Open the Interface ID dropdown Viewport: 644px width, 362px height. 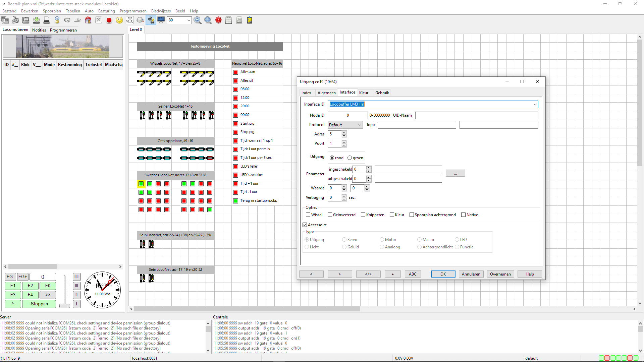pyautogui.click(x=535, y=105)
